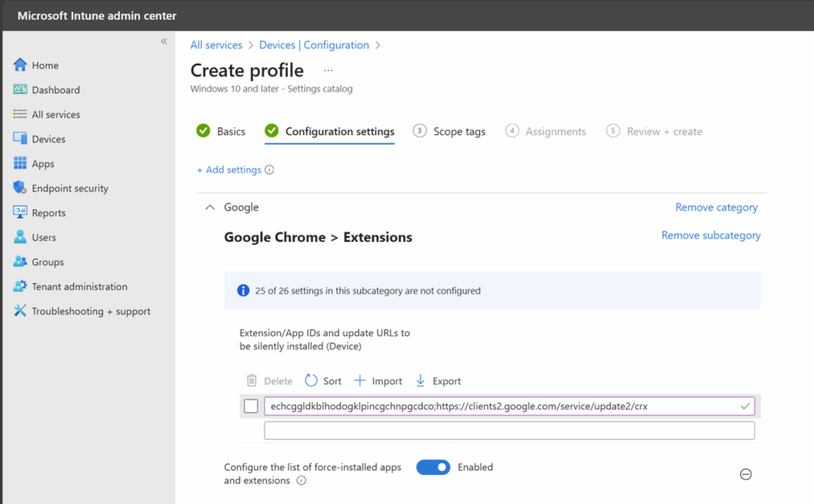
Task: Click the '25 of 26 settings' banner text
Action: [x=367, y=291]
